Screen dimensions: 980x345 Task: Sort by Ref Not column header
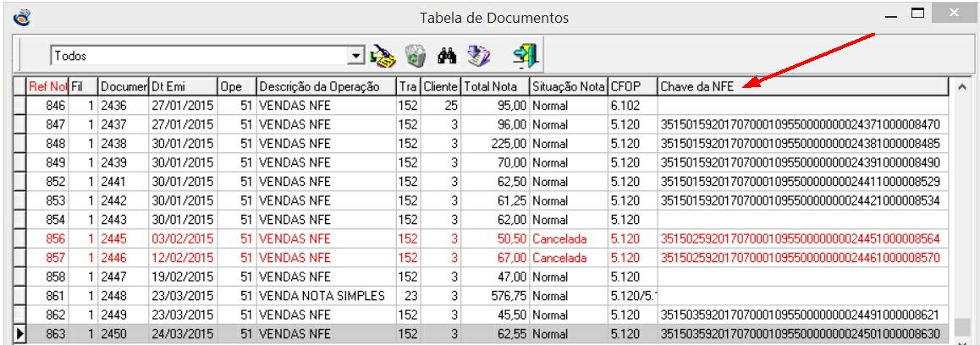coord(47,87)
